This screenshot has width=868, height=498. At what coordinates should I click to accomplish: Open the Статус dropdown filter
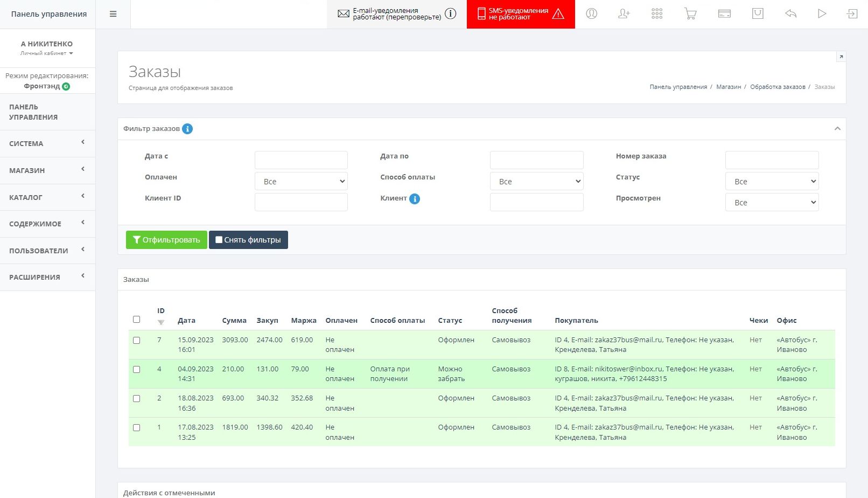coord(772,182)
